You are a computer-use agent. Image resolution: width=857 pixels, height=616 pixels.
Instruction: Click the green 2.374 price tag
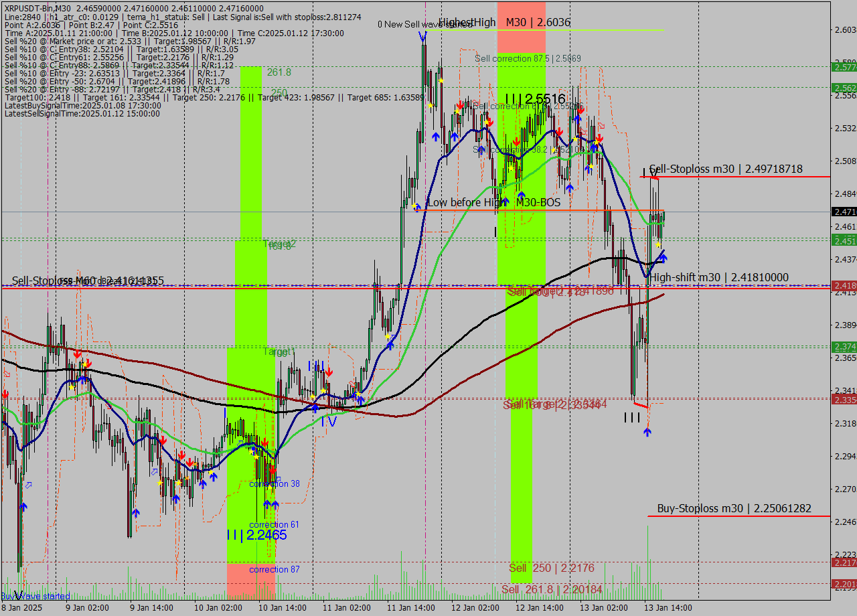844,346
